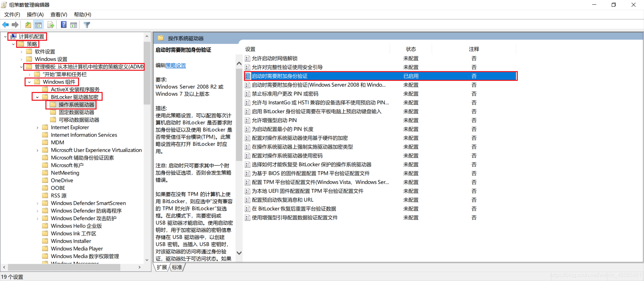Click the folder icon beside RSS 源
The image size is (644, 281).
45,195
